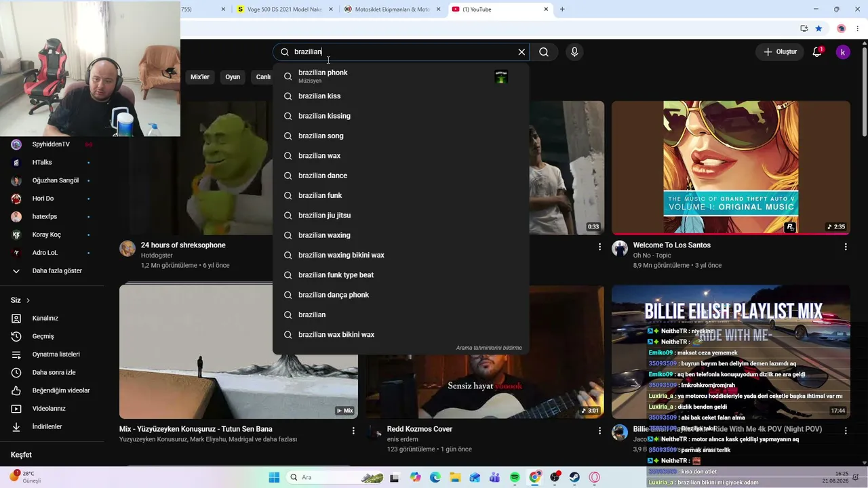
Task: Clear the search box with the X icon
Action: tap(521, 52)
